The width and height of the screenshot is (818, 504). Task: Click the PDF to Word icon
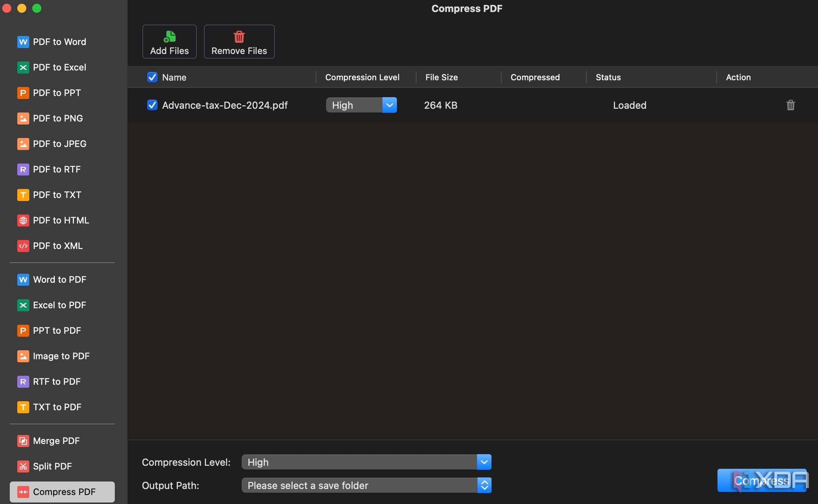tap(23, 42)
